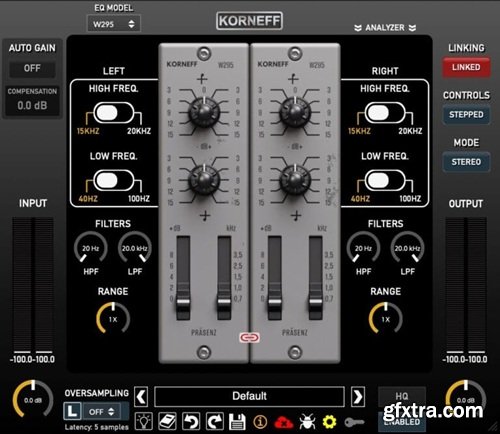Viewport: 500px width, 434px height.
Task: Click the left module +dB Präsenz fader
Action: 183,302
